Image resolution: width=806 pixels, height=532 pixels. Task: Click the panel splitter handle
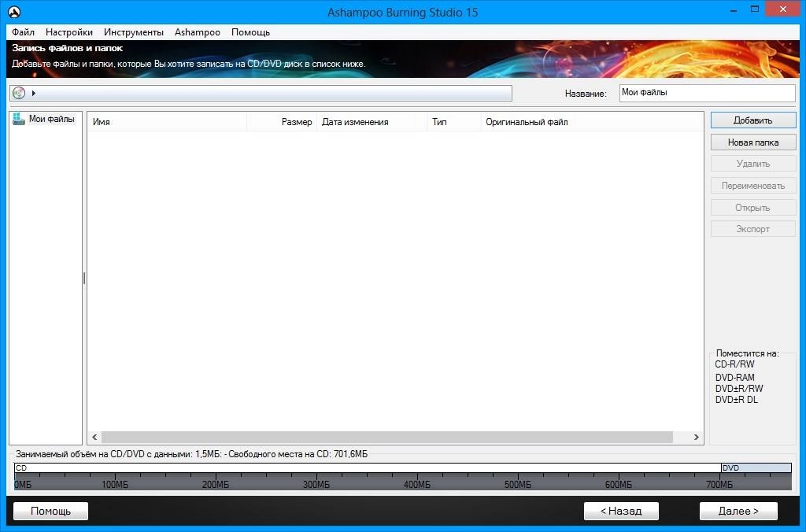[84, 278]
